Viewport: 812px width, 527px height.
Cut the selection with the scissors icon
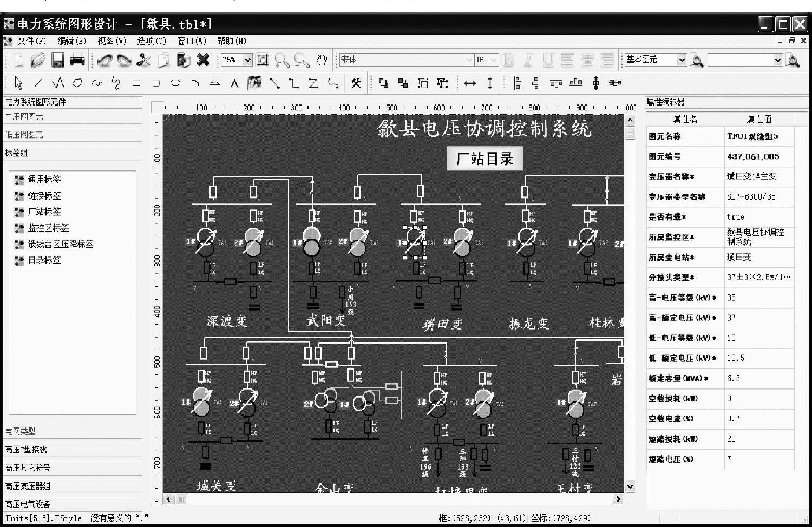(143, 60)
